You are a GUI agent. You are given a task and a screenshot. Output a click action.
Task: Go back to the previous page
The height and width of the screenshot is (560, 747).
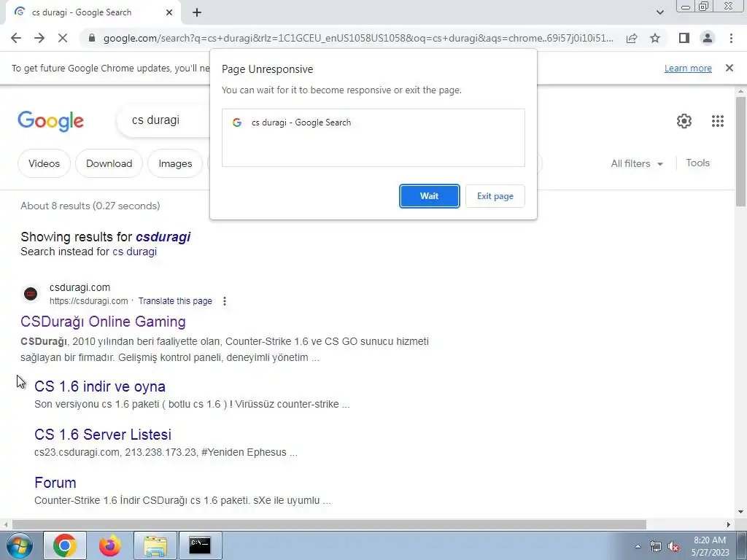[x=16, y=38]
